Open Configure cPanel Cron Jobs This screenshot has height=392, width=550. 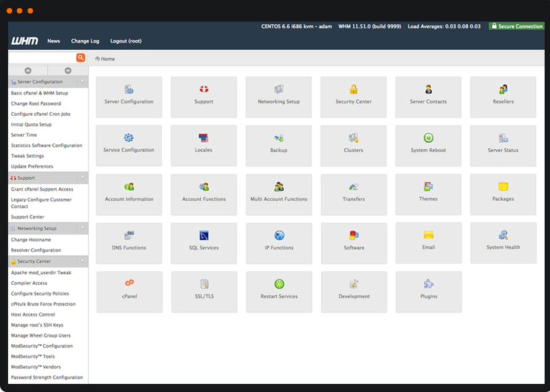(x=40, y=114)
